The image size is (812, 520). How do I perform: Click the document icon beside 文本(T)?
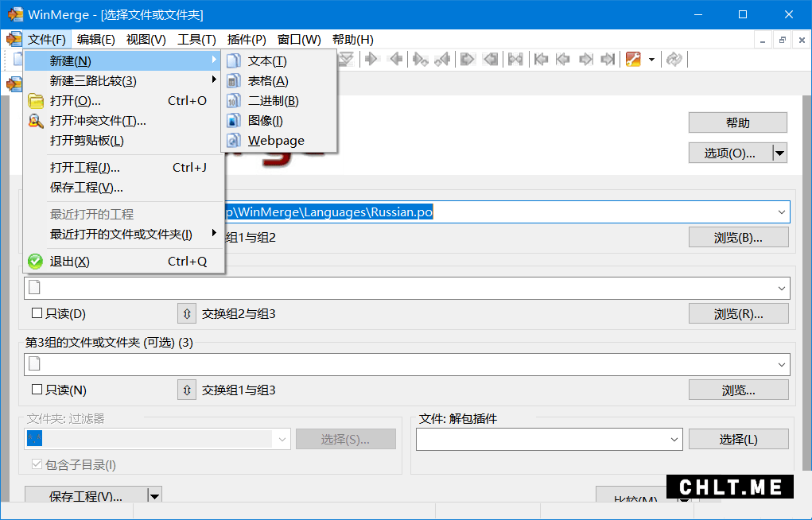(x=234, y=61)
